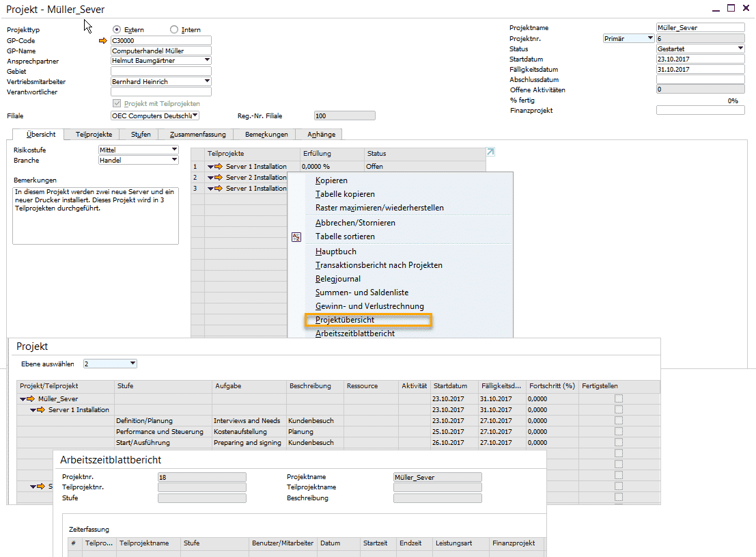The height and width of the screenshot is (557, 756).
Task: Click the expand grid icon above Teilprojekte table
Action: (x=490, y=152)
